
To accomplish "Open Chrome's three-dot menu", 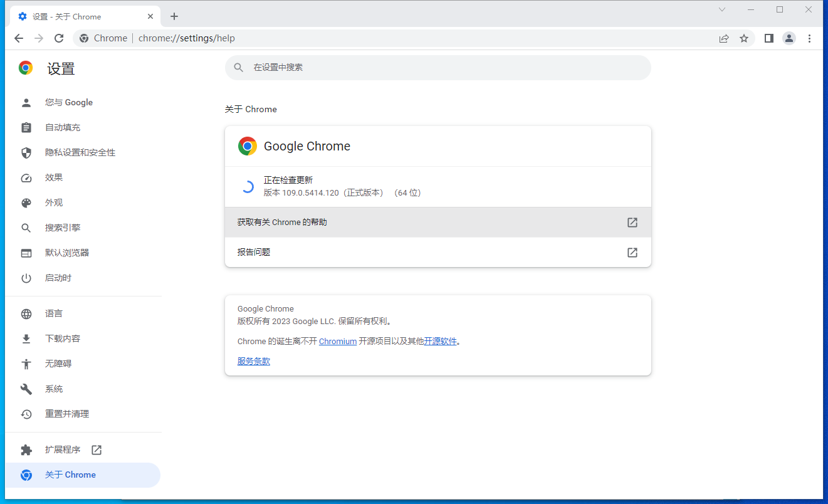I will (809, 38).
